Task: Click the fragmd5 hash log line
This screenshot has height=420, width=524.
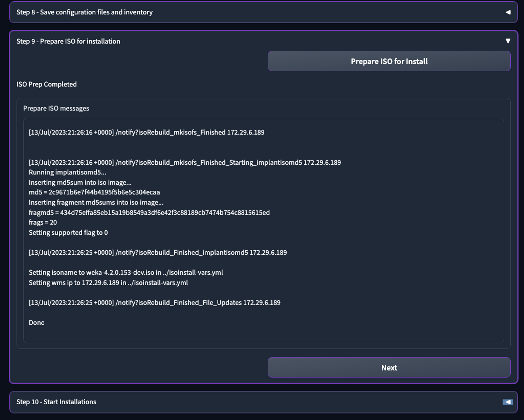Action: [x=149, y=213]
